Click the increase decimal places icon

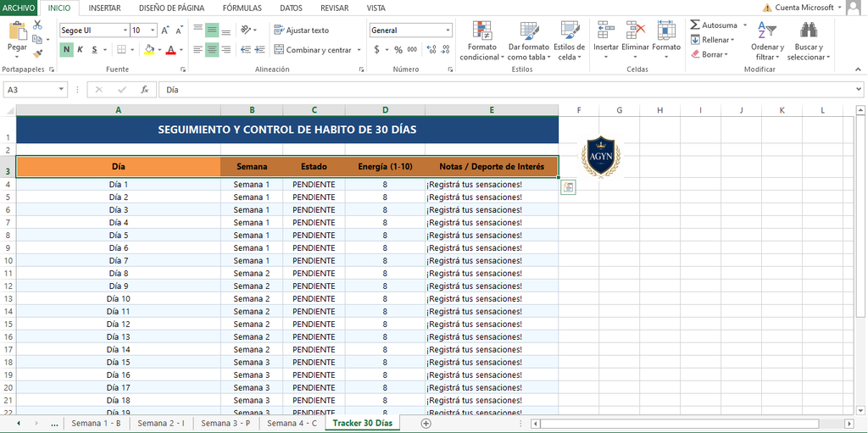pyautogui.click(x=431, y=50)
